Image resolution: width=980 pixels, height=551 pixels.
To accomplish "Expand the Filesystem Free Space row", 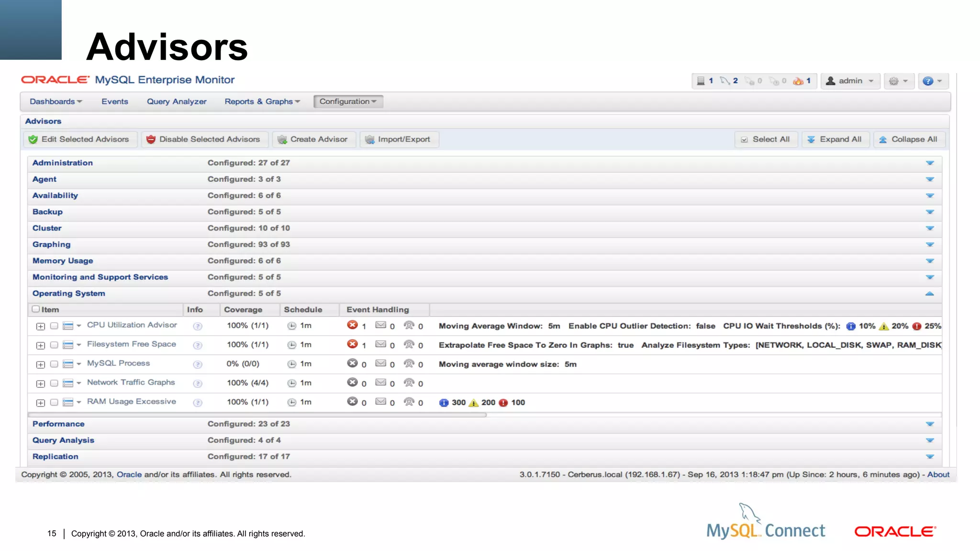I will tap(41, 345).
